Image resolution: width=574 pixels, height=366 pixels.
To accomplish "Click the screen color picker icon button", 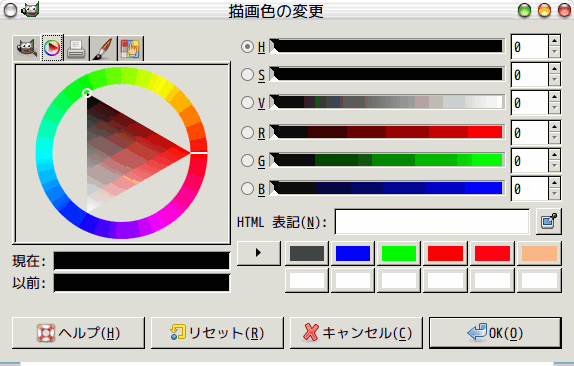I will (x=548, y=221).
